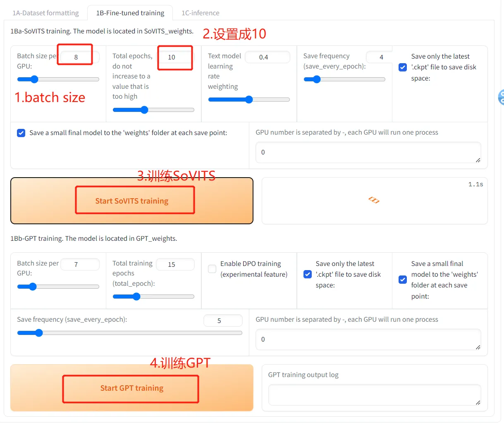This screenshot has height=432, width=504.
Task: Open the 1C-inference tab
Action: [201, 13]
